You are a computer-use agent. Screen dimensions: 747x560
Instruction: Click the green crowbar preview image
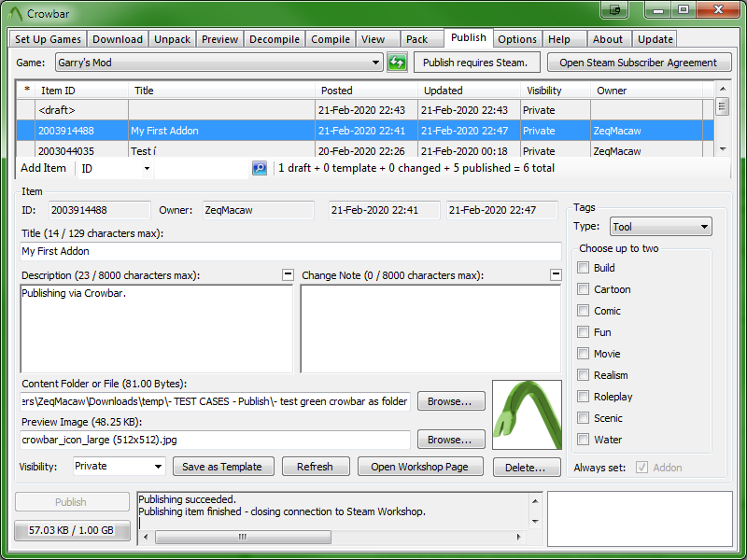pos(527,414)
